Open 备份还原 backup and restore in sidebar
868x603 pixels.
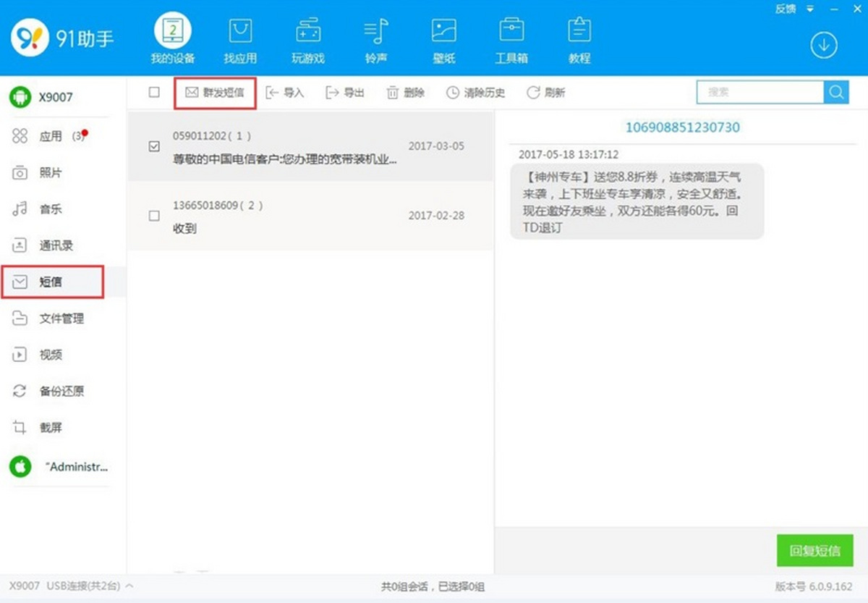(x=48, y=391)
